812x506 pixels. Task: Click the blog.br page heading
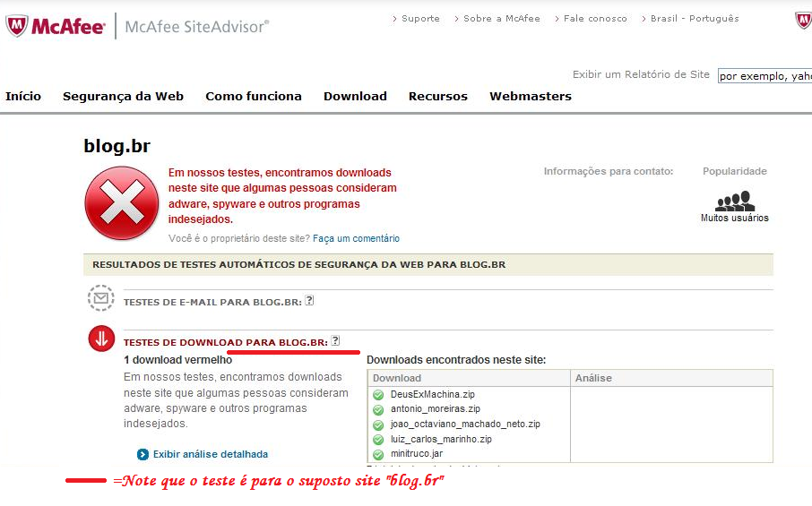pyautogui.click(x=117, y=146)
